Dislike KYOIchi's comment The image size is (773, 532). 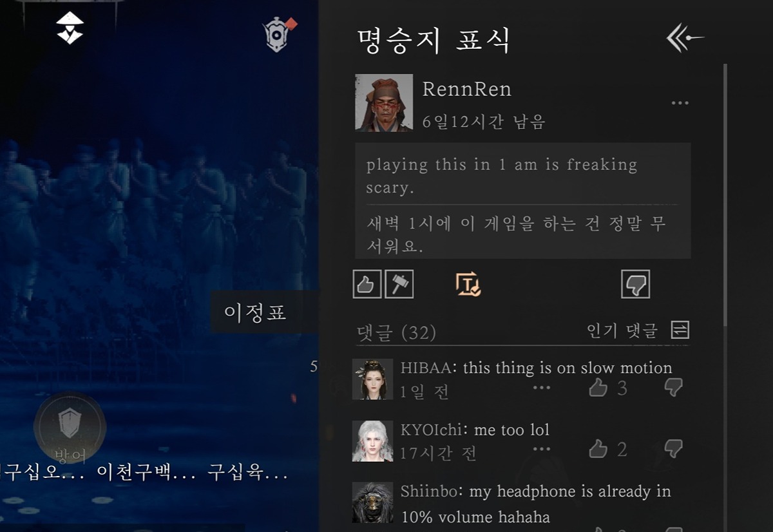point(674,449)
